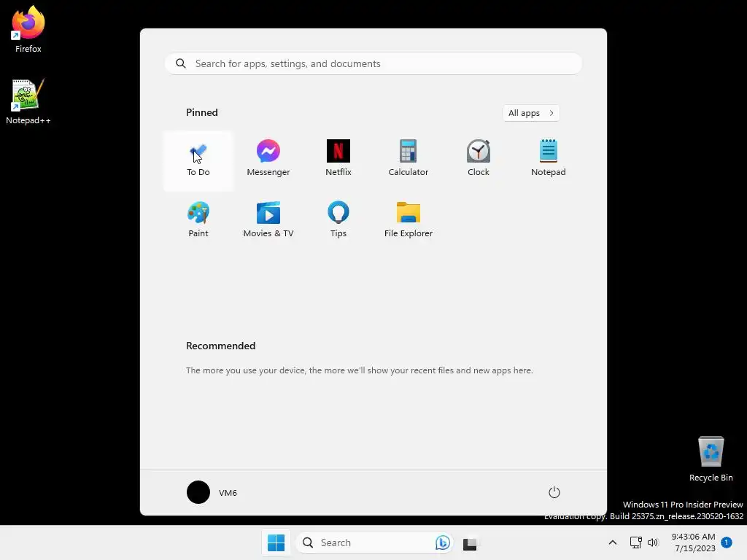The image size is (747, 560).
Task: Open the Calculator app
Action: click(409, 160)
